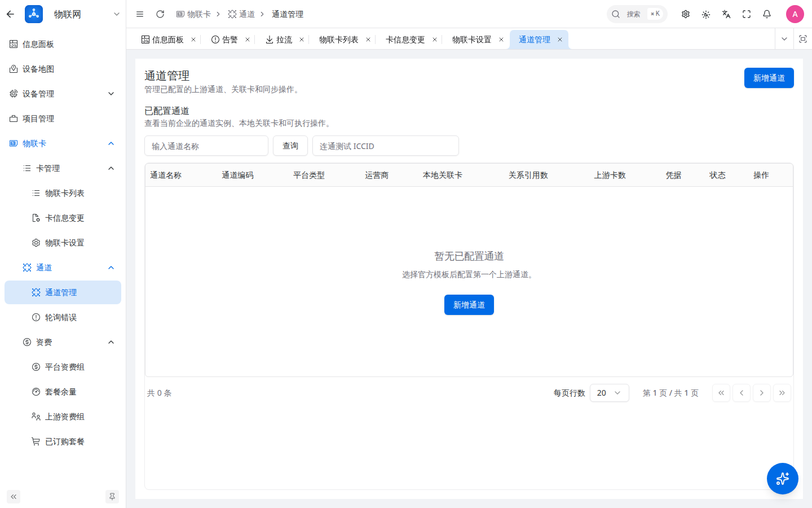Open the AI assistant floating button
812x508 pixels.
point(783,479)
